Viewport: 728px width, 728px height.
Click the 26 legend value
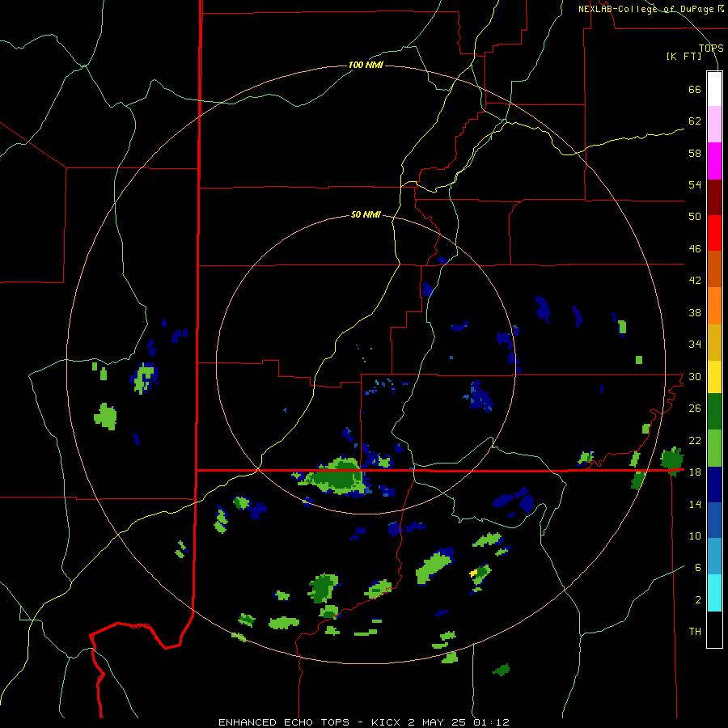coord(695,408)
